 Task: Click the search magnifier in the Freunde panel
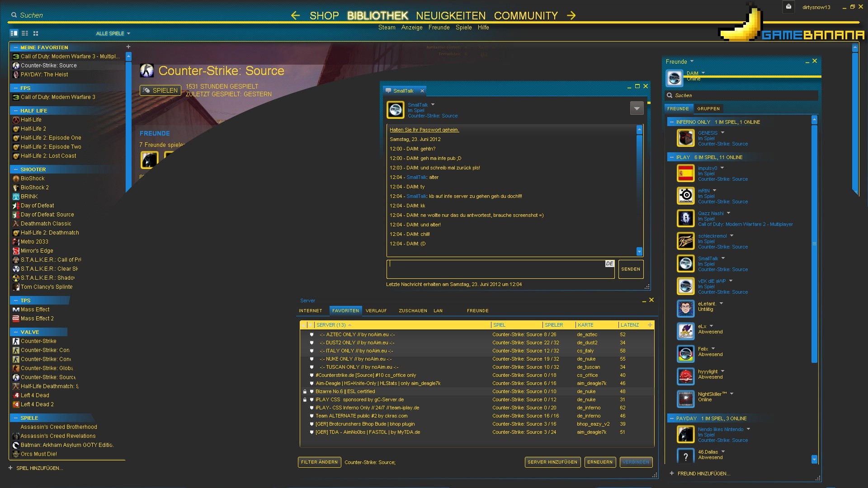(x=669, y=95)
